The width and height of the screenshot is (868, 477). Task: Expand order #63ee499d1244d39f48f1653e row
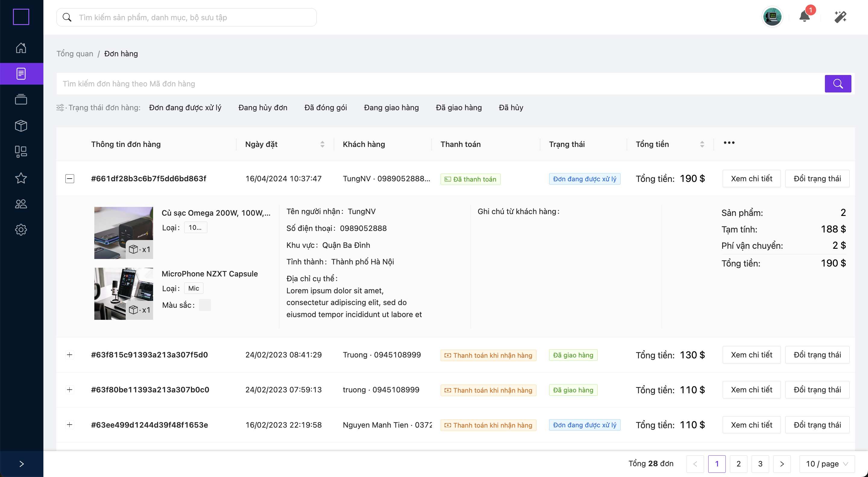coord(70,425)
